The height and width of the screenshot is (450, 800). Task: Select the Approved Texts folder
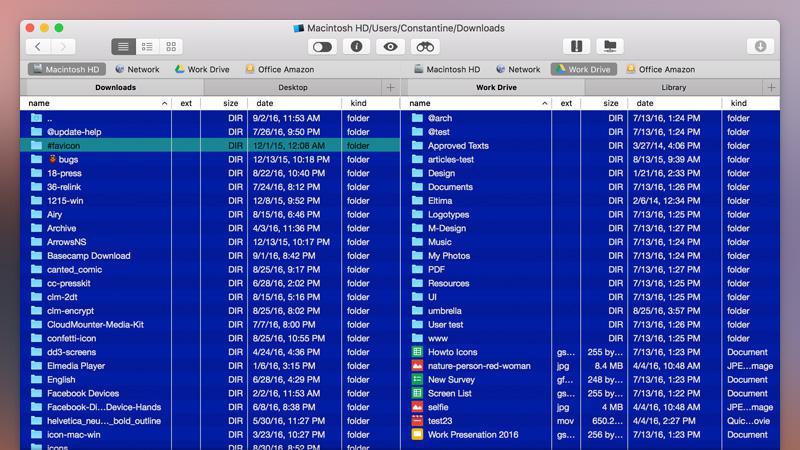tap(591, 145)
